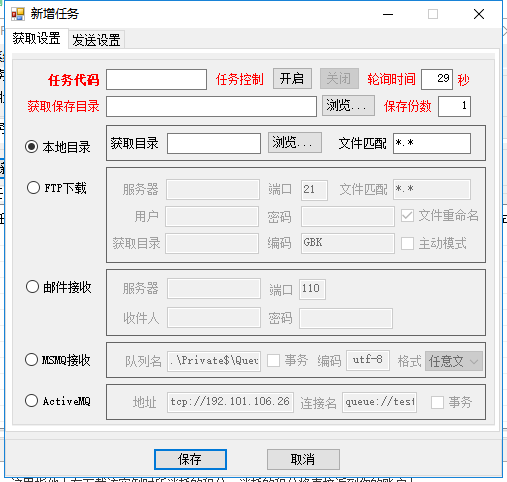Click the 取消 button

[x=303, y=459]
